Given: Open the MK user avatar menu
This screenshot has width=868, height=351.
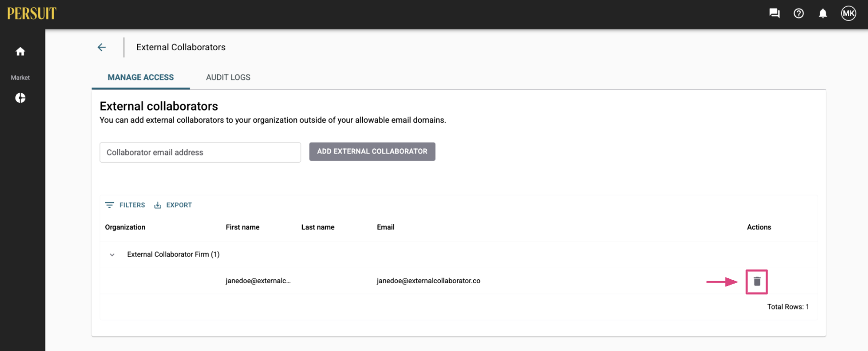Looking at the screenshot, I should [x=848, y=13].
